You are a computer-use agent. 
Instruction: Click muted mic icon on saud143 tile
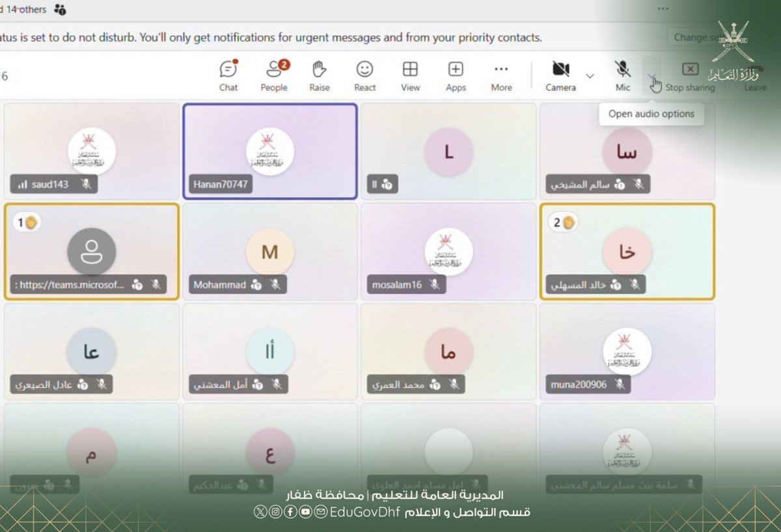point(86,184)
